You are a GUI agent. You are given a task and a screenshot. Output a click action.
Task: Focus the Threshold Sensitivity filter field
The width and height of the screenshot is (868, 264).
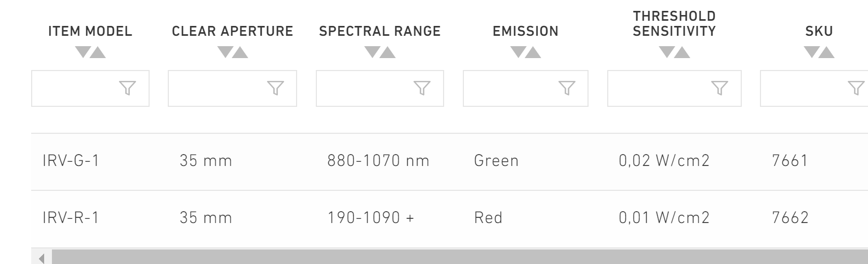[674, 89]
